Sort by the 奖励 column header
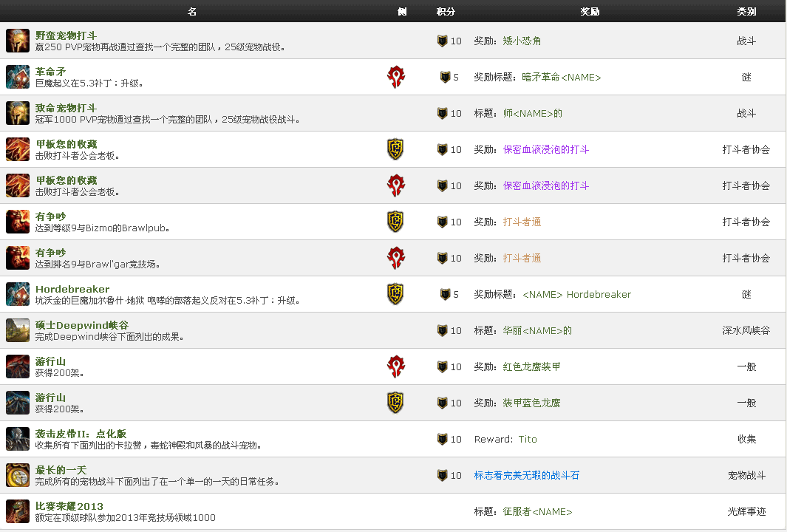Screen dimensions: 787x532 (x=590, y=11)
